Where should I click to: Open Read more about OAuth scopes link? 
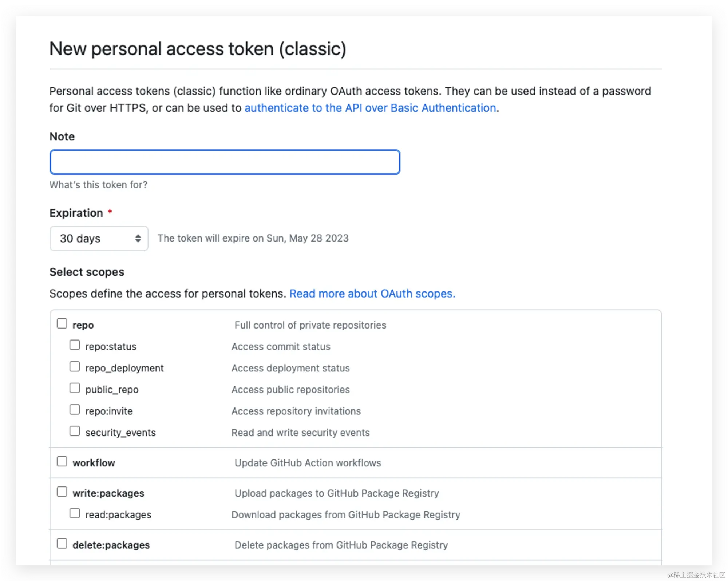(x=372, y=294)
